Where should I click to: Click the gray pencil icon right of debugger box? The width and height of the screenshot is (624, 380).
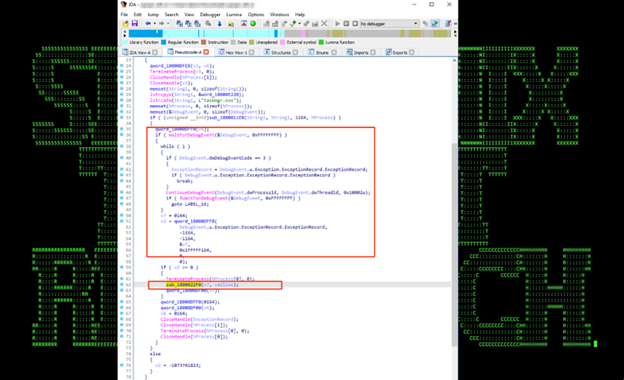click(x=425, y=23)
